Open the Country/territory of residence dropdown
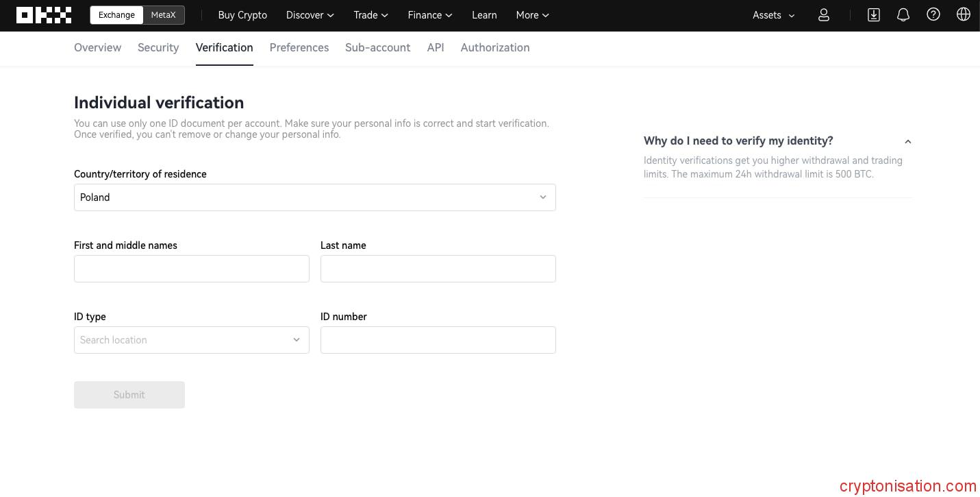Screen dimensions: 980x497 pyautogui.click(x=314, y=197)
